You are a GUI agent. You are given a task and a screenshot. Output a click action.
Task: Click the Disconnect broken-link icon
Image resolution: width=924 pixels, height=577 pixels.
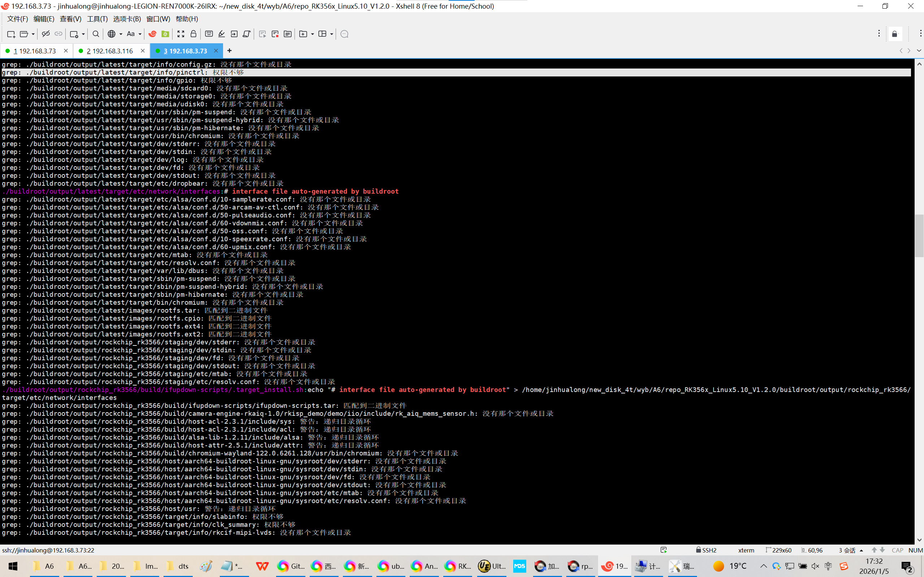(x=46, y=34)
